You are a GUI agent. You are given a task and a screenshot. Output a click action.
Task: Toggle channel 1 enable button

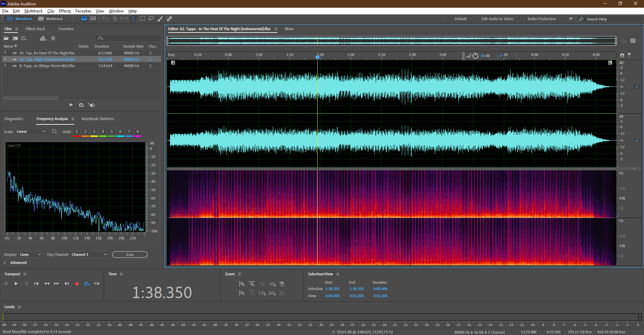click(636, 87)
